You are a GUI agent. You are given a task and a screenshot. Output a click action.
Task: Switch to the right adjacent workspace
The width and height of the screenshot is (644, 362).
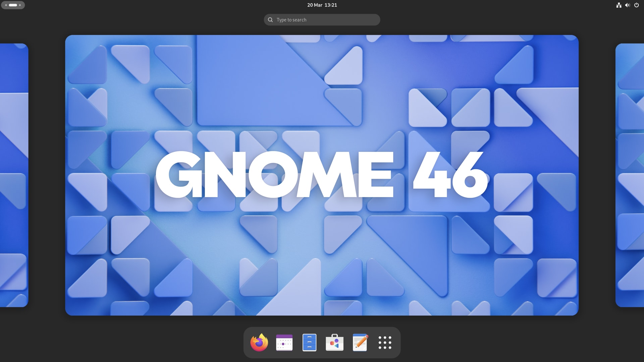tap(630, 175)
